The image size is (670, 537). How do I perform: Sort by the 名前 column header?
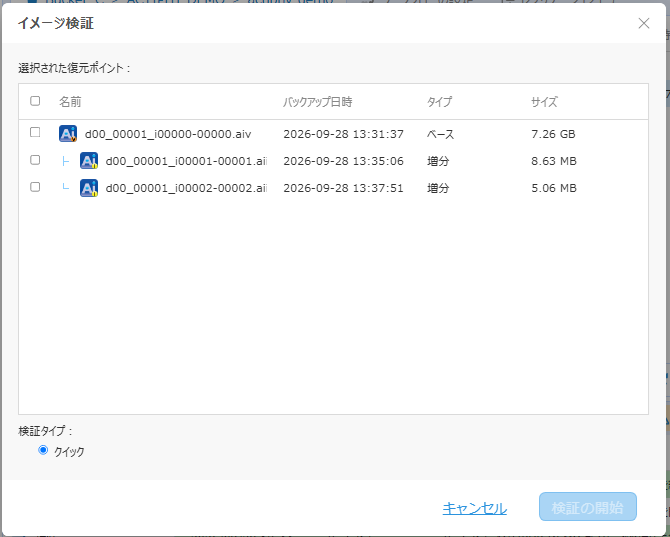tap(70, 102)
